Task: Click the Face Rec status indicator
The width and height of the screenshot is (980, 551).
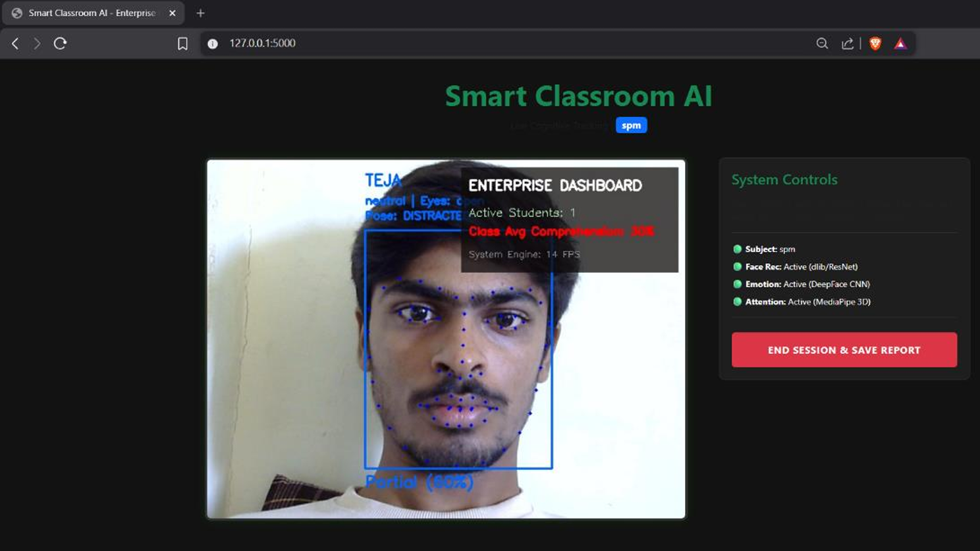Action: (737, 267)
